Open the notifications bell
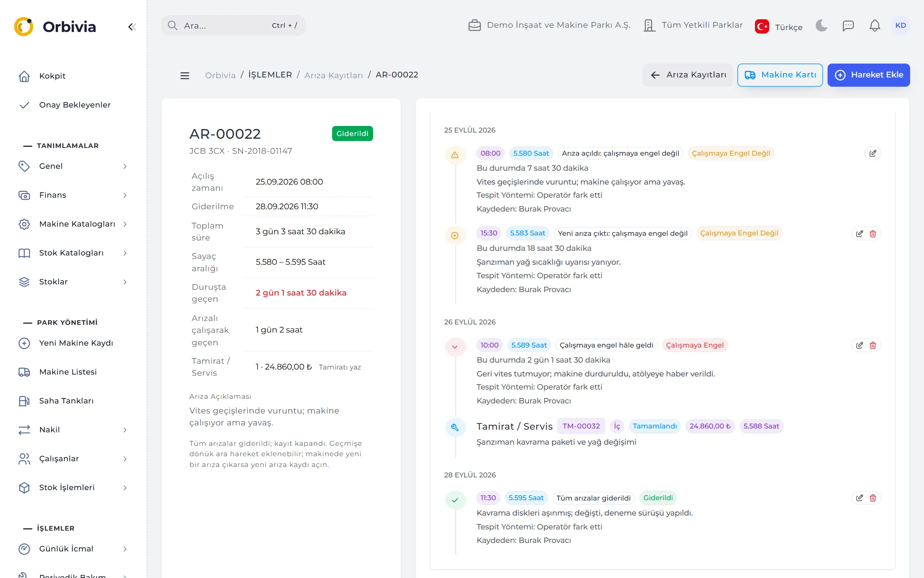 875,26
